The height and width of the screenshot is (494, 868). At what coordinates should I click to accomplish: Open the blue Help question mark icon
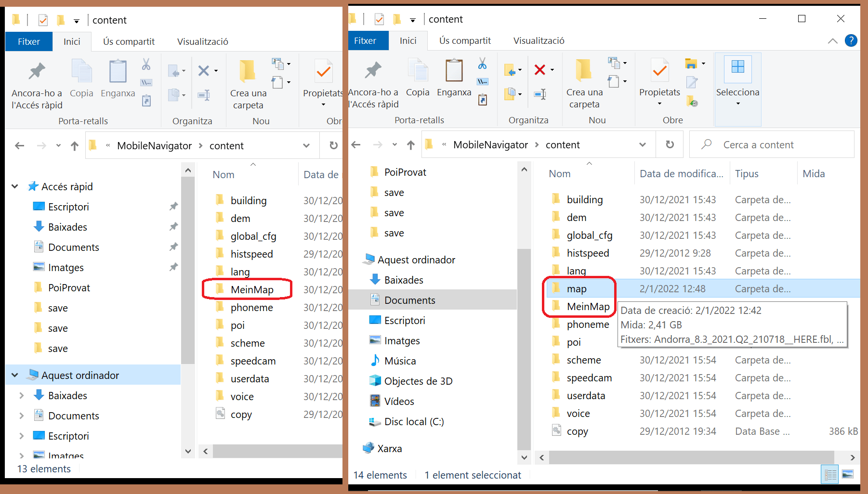(x=851, y=40)
